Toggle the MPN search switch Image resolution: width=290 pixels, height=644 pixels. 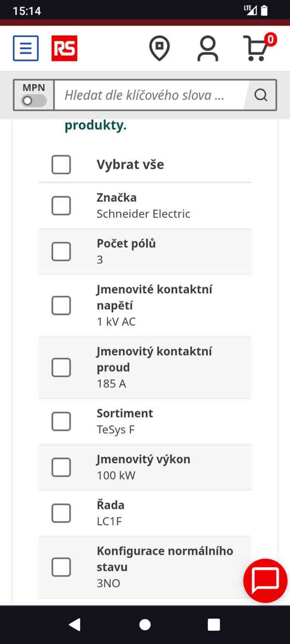pyautogui.click(x=34, y=100)
